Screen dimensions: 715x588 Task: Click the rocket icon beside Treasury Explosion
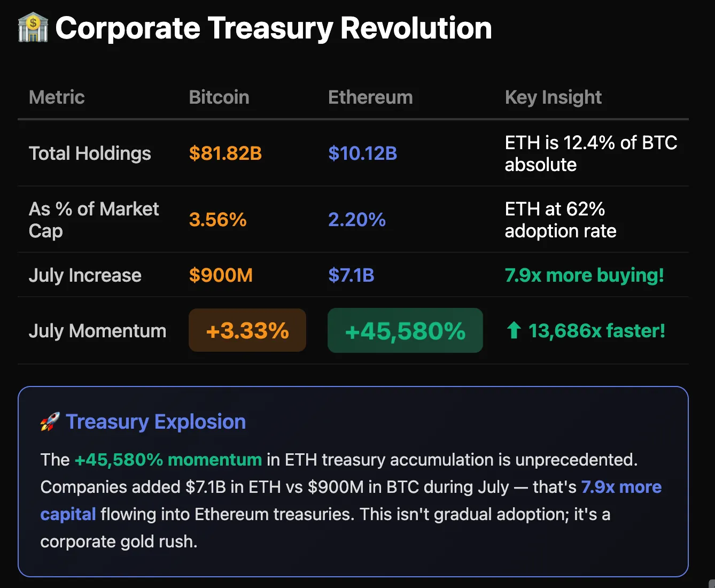pyautogui.click(x=50, y=422)
